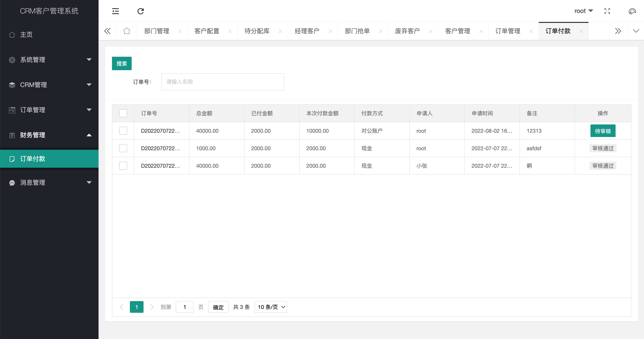Expand the CRM管理 sidebar menu
The height and width of the screenshot is (339, 644).
point(49,85)
